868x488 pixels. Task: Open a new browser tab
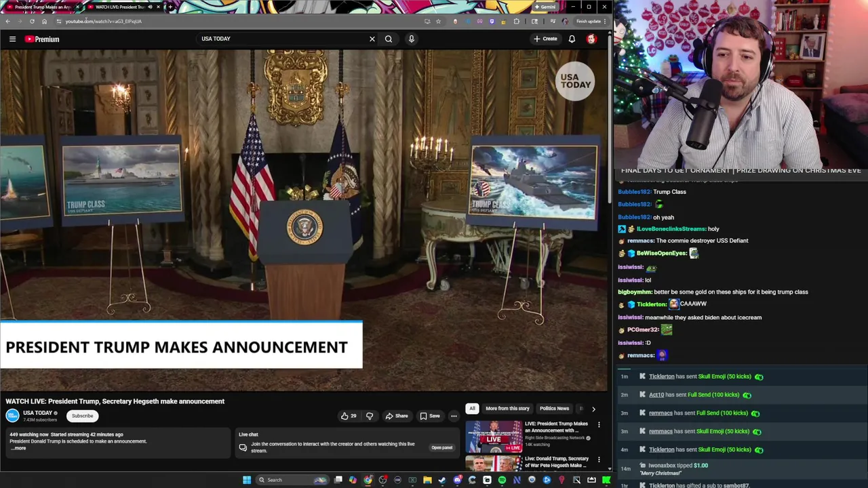click(x=170, y=7)
